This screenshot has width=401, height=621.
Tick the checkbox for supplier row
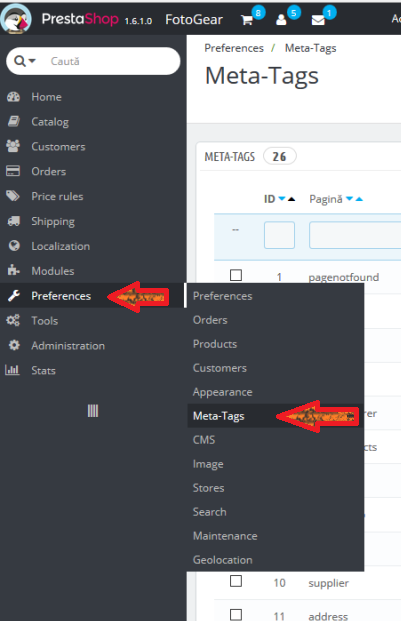(236, 581)
